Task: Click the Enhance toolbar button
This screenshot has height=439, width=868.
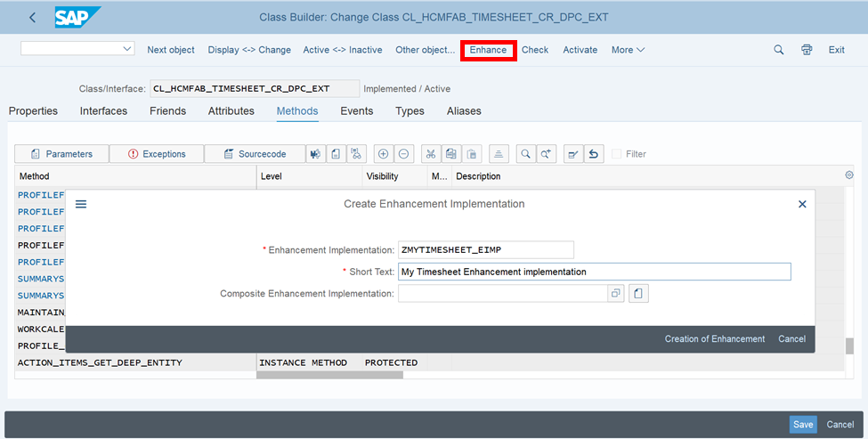Action: coord(488,50)
